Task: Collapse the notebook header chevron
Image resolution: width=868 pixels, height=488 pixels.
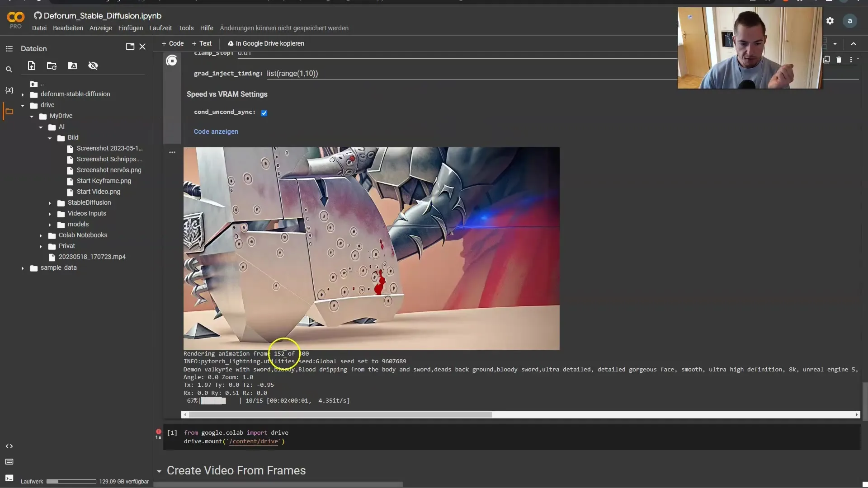Action: click(x=854, y=44)
